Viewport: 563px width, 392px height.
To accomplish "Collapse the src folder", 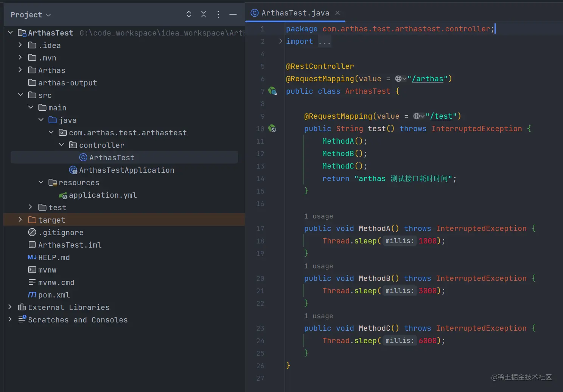I will (20, 95).
